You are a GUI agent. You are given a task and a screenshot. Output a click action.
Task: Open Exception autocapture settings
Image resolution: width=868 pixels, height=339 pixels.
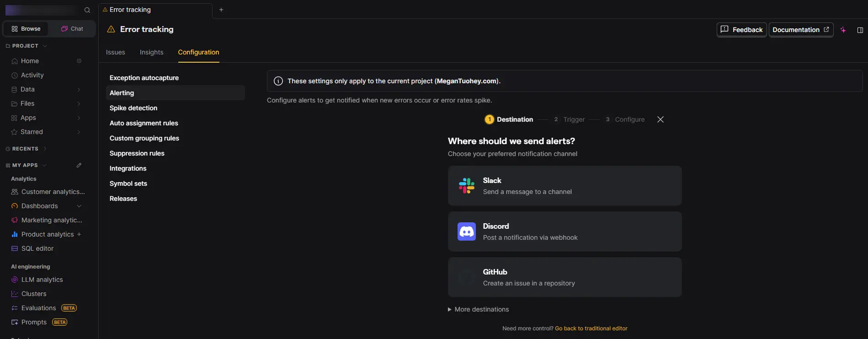pos(176,78)
